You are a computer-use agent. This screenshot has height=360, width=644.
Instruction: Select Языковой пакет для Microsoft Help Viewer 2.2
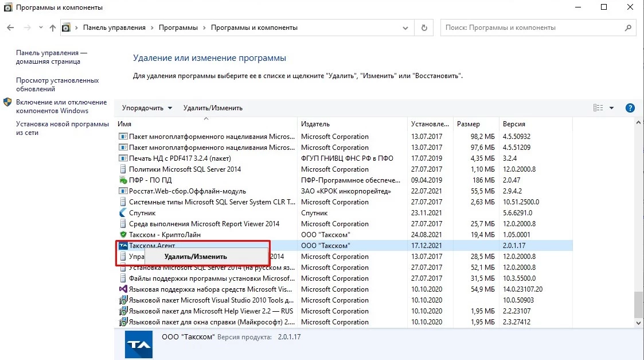point(211,311)
